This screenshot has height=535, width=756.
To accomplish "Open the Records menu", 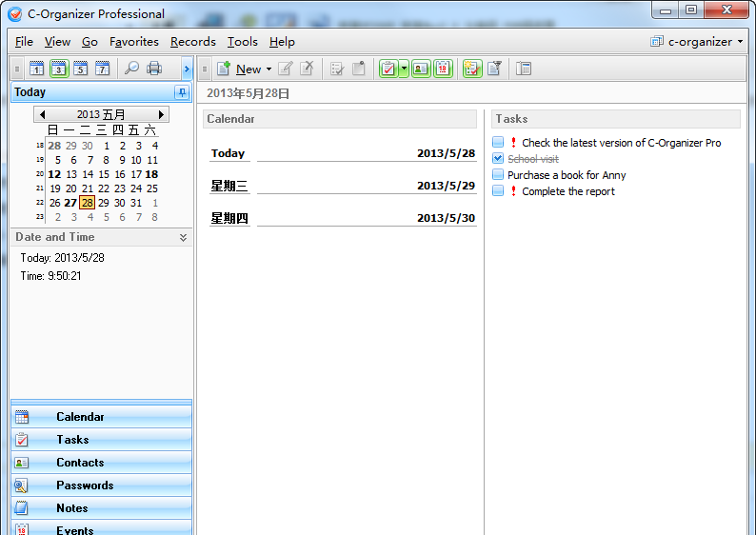I will (x=193, y=42).
